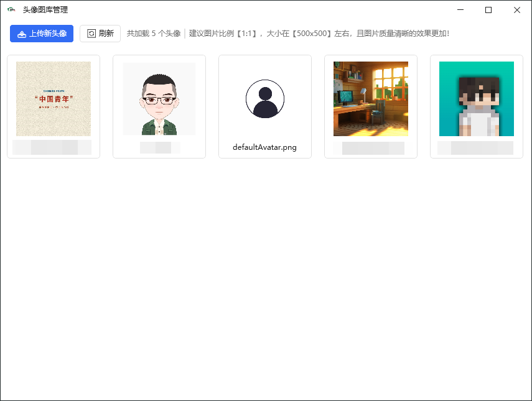Click the 建议图片比例 1:1 hint text
532x401 pixels.
(x=319, y=34)
